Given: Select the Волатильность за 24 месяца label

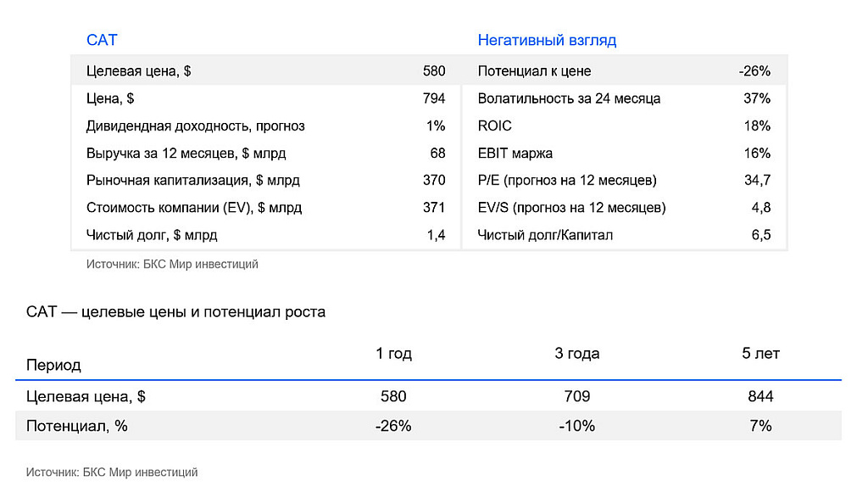Looking at the screenshot, I should tap(569, 98).
